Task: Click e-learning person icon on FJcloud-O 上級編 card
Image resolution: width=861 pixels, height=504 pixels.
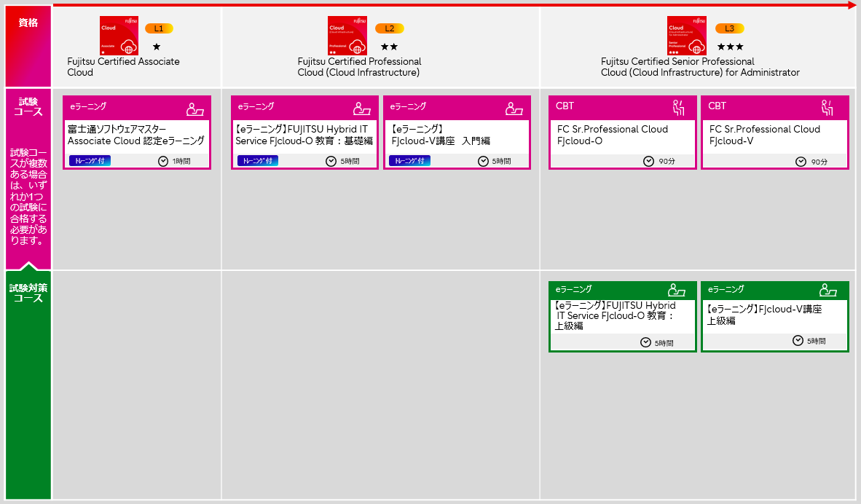Action: 677,290
